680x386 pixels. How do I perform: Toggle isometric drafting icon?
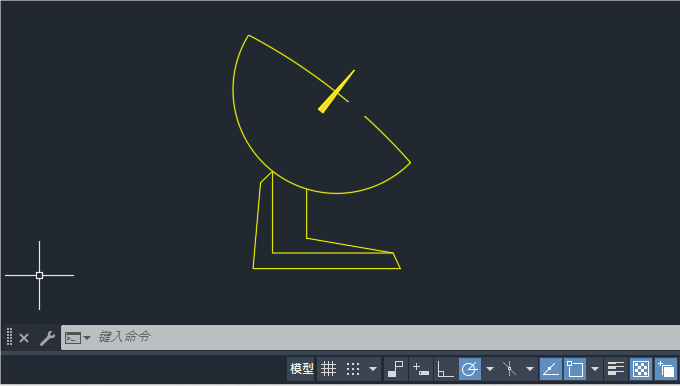coord(510,369)
